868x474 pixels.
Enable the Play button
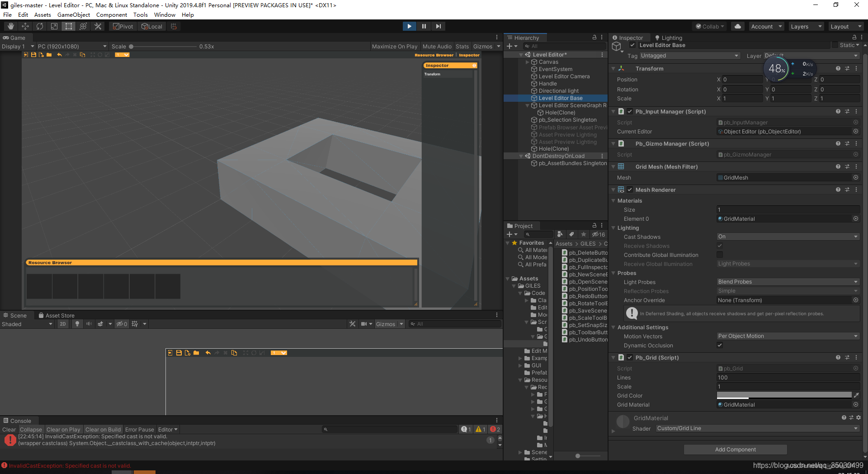(x=409, y=26)
